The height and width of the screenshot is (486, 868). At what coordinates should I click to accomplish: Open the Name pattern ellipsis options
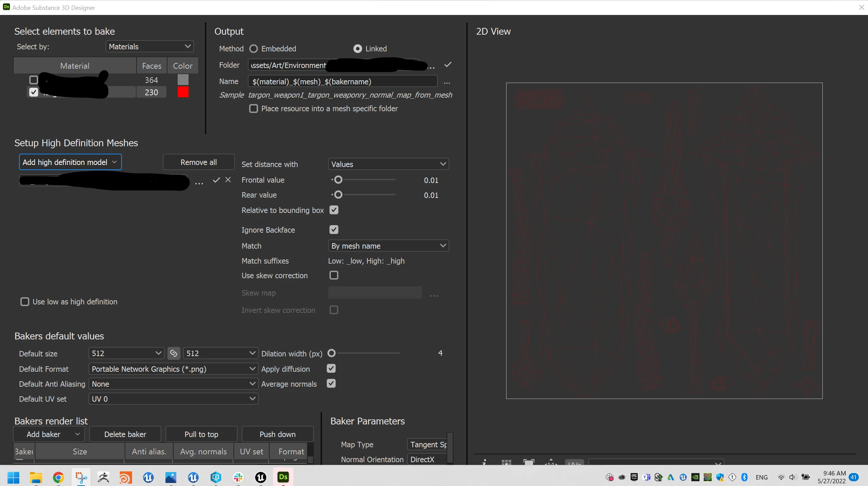click(447, 82)
